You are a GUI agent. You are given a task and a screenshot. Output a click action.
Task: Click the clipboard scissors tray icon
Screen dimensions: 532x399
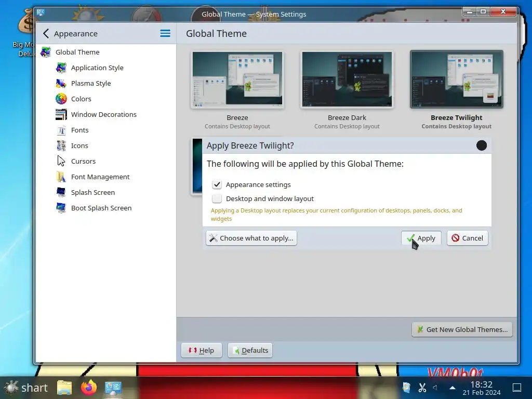coord(422,388)
